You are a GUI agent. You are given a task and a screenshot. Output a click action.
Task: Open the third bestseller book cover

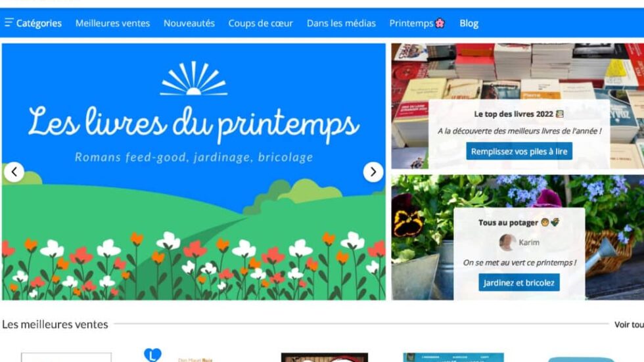tap(325, 357)
